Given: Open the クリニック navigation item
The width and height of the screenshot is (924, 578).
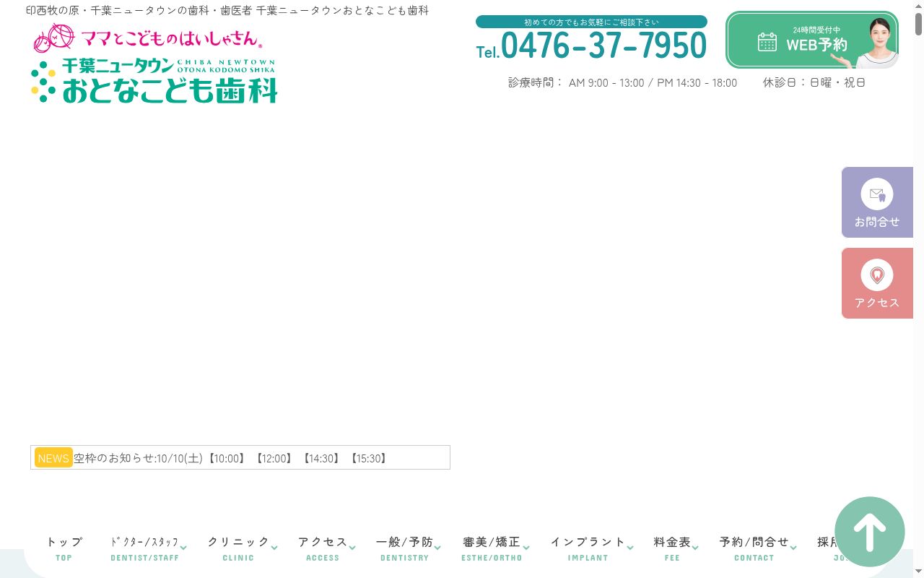Looking at the screenshot, I should [x=238, y=548].
